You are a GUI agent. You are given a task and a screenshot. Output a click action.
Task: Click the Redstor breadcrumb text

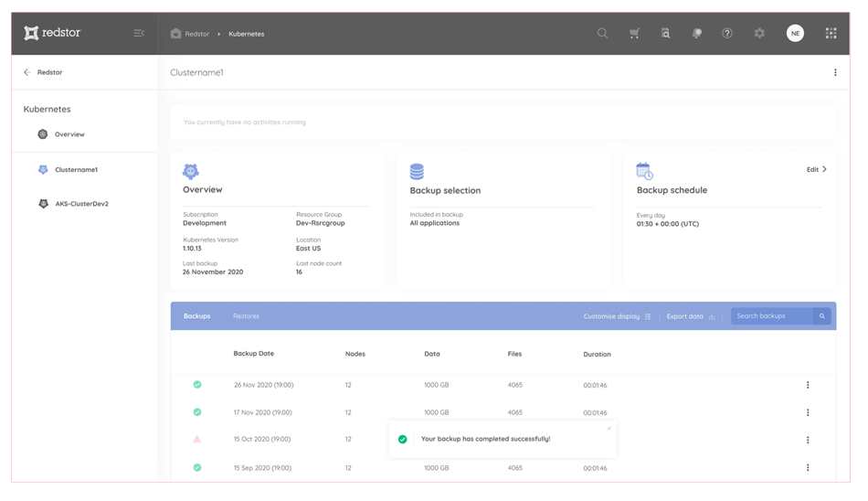click(197, 34)
